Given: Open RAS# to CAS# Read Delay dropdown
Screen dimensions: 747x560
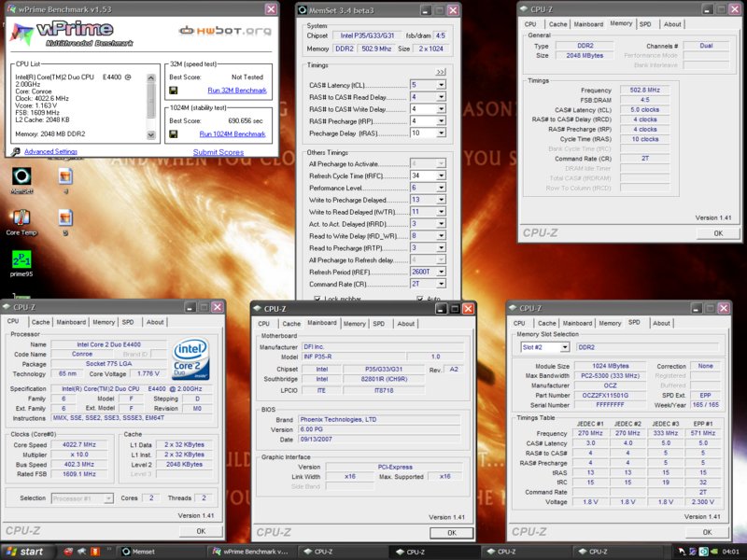Looking at the screenshot, I should pos(442,97).
